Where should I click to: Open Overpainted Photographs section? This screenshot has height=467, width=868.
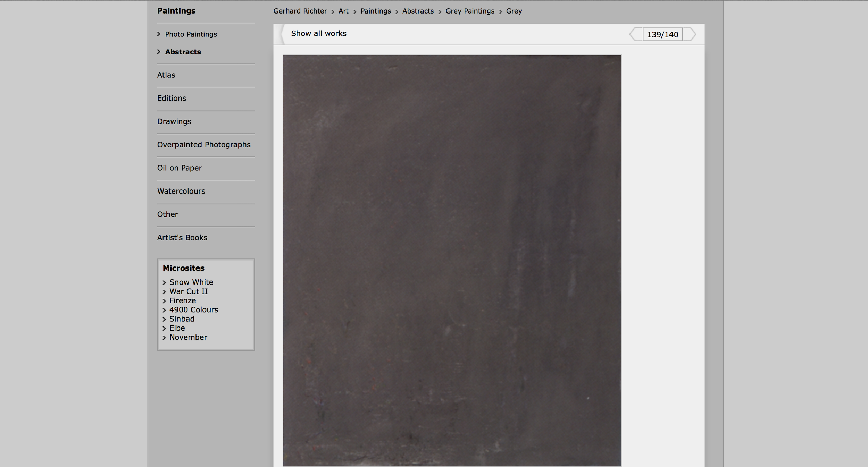204,145
